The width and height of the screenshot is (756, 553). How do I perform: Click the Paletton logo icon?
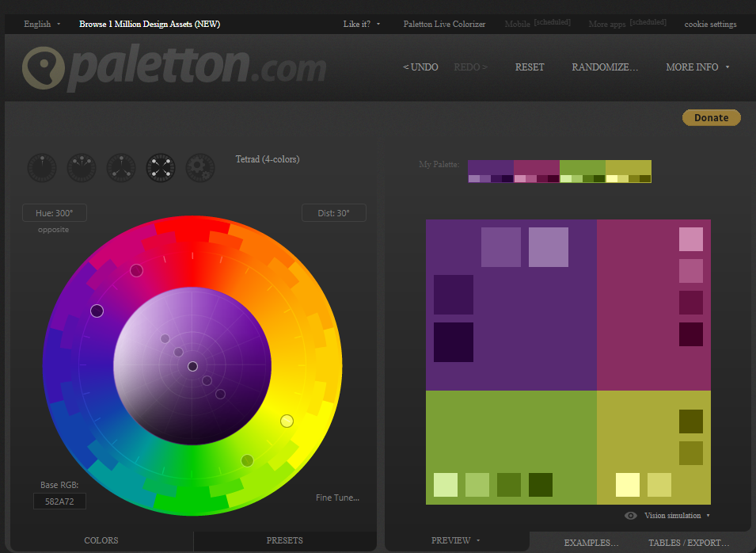44,67
